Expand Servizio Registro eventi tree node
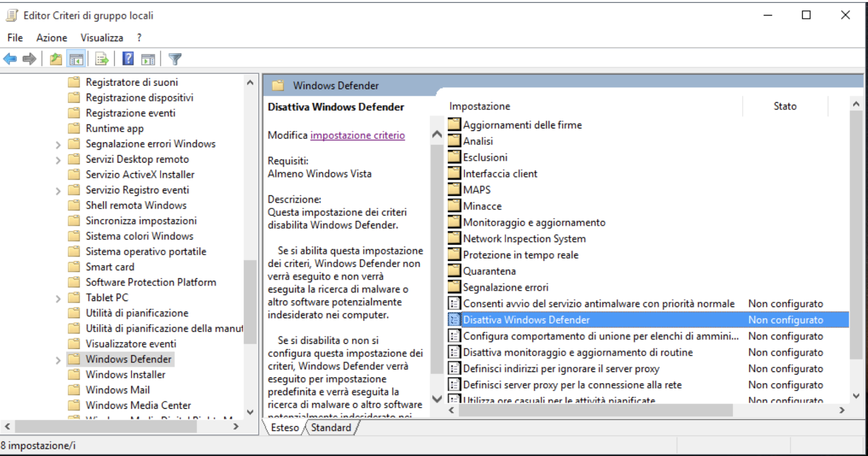The width and height of the screenshot is (868, 456). point(58,191)
